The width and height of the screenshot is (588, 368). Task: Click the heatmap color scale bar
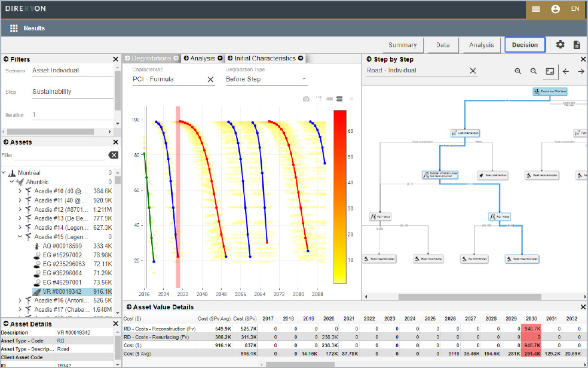pos(340,196)
